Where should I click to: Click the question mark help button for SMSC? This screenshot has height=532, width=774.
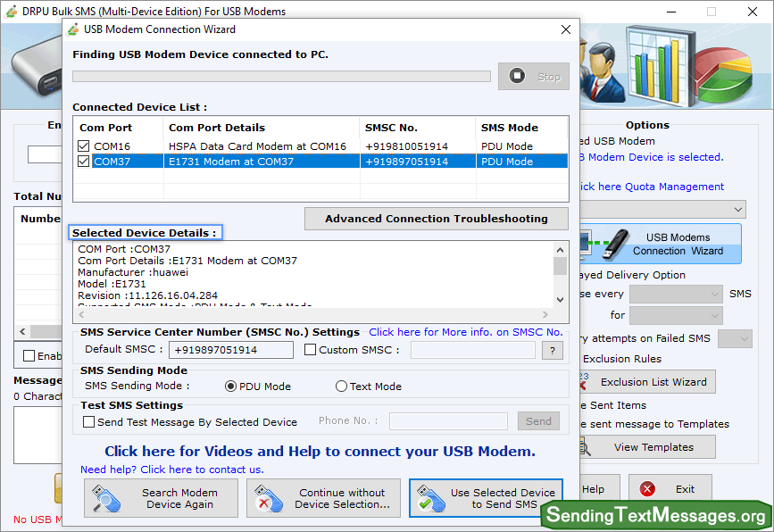553,351
